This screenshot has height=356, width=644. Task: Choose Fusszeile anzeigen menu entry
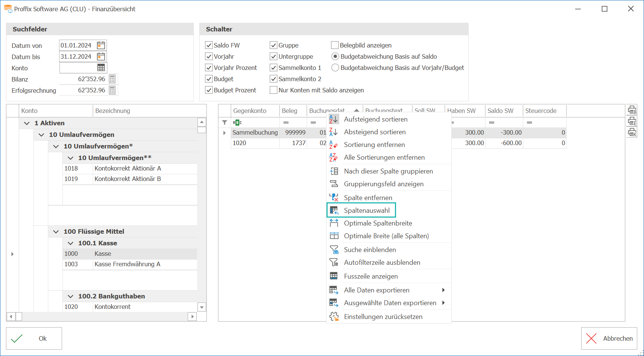point(389,276)
